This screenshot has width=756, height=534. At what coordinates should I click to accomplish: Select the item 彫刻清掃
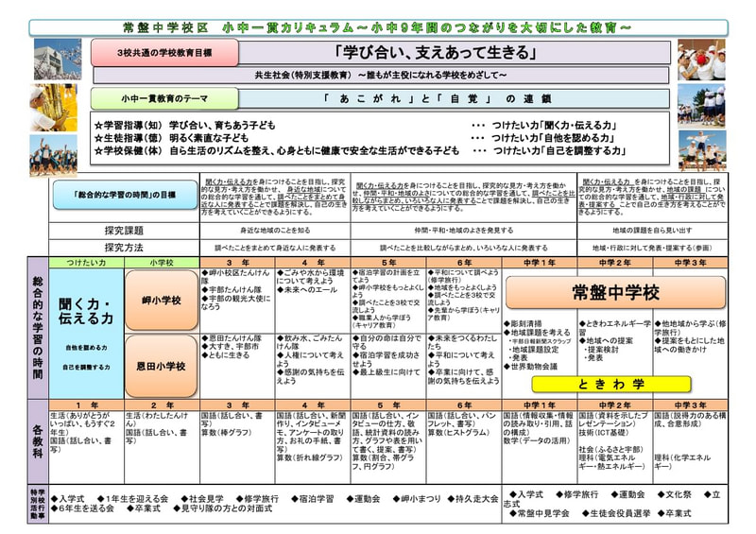coord(523,323)
